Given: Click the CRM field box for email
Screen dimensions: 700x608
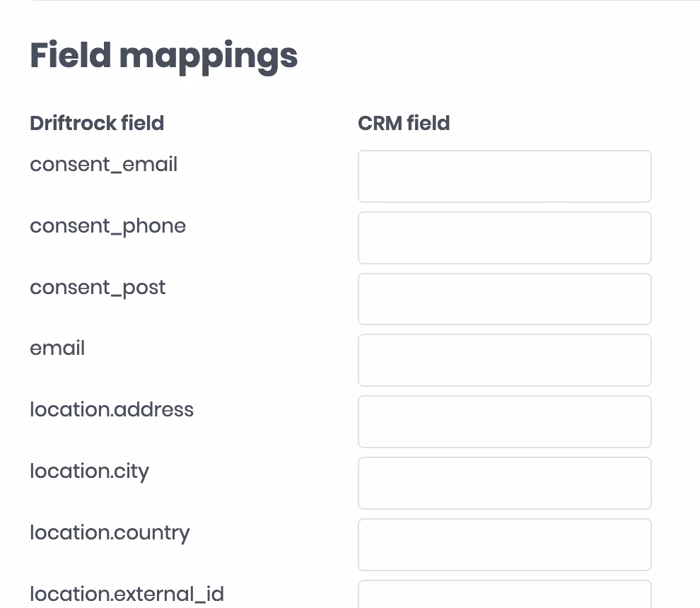Looking at the screenshot, I should click(x=504, y=361).
